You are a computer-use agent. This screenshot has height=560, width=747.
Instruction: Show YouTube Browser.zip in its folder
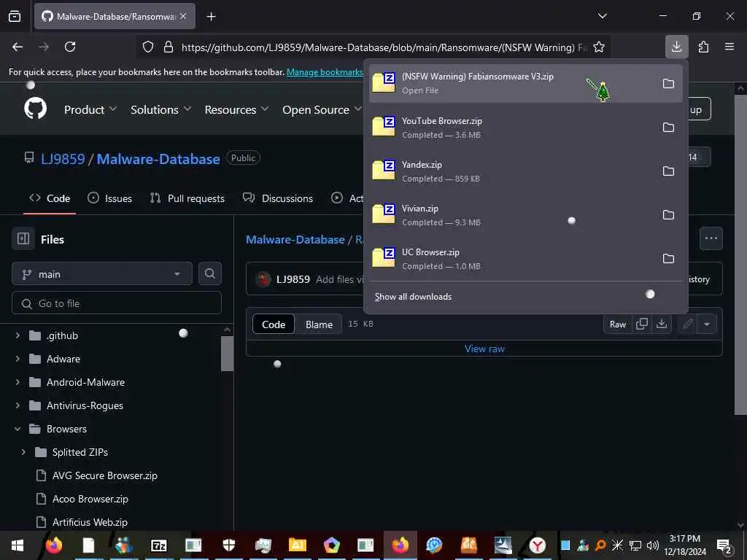coord(668,128)
